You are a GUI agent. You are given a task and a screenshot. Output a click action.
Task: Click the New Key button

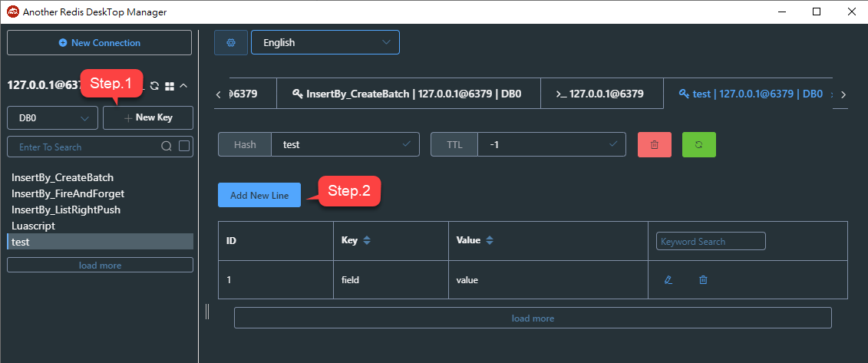tap(148, 118)
